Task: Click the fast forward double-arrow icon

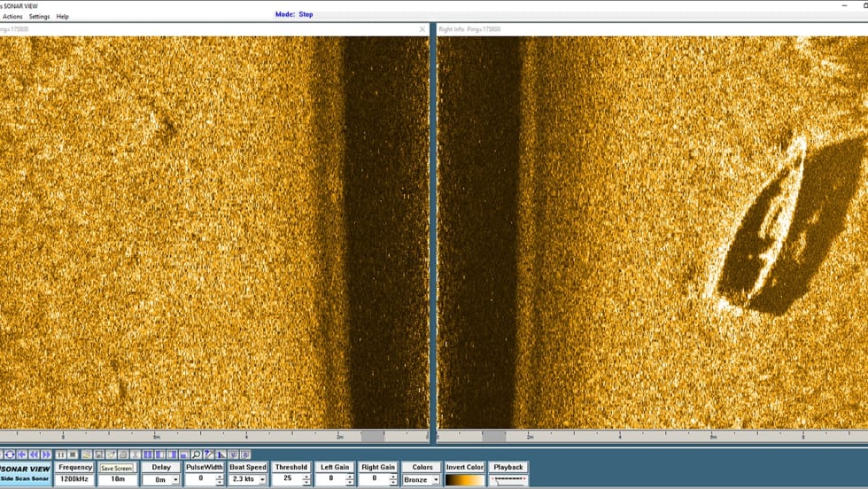Action: coord(46,454)
